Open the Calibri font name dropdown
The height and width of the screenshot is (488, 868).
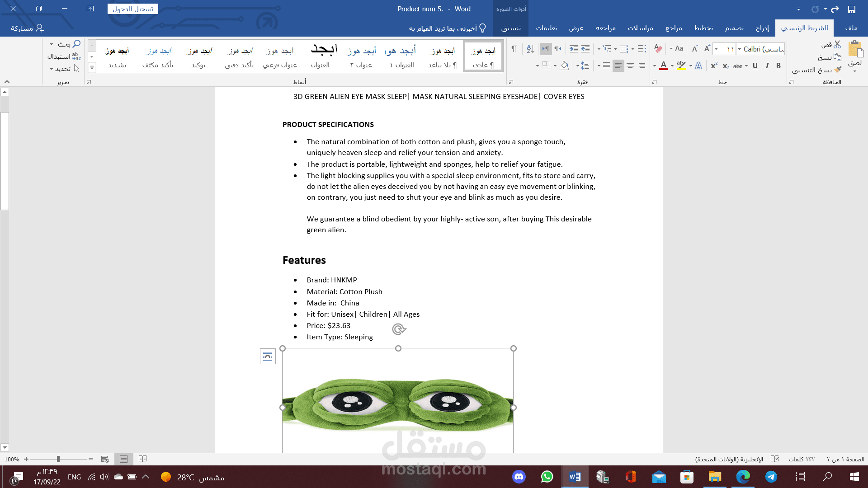pyautogui.click(x=740, y=49)
